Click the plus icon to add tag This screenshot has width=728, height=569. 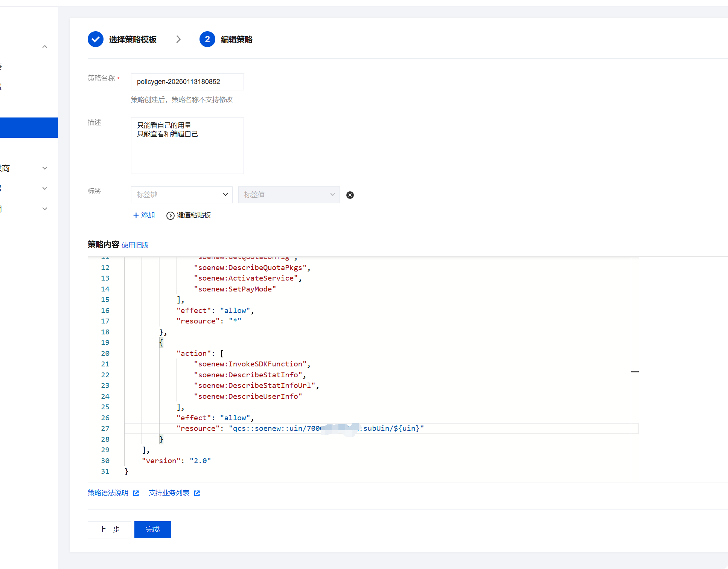(x=136, y=215)
